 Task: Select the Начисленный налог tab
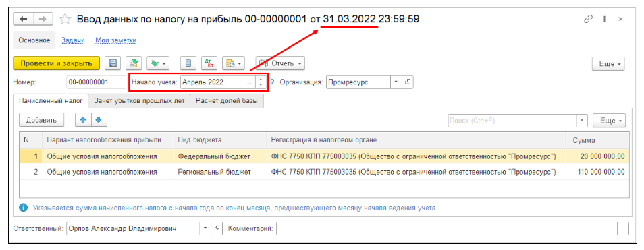coord(51,101)
